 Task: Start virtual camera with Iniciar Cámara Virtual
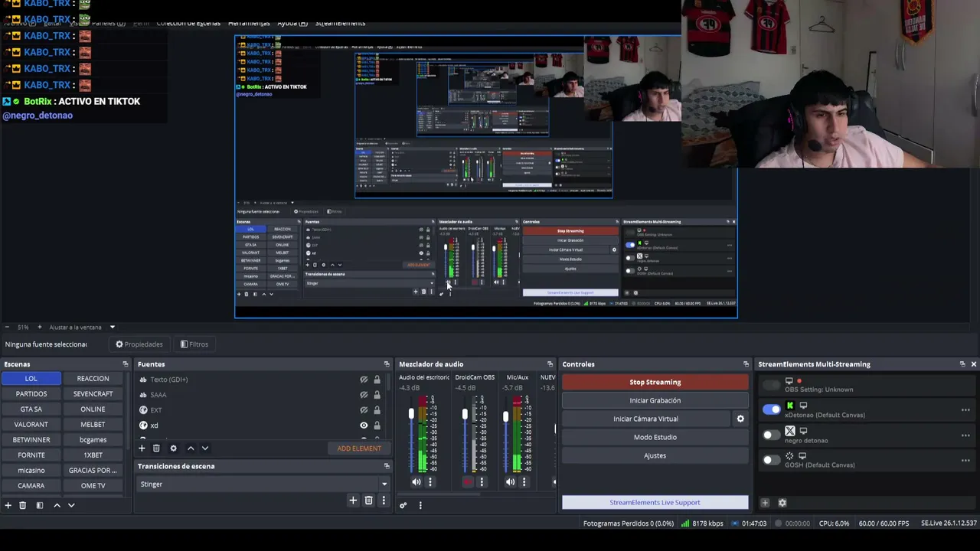click(645, 419)
